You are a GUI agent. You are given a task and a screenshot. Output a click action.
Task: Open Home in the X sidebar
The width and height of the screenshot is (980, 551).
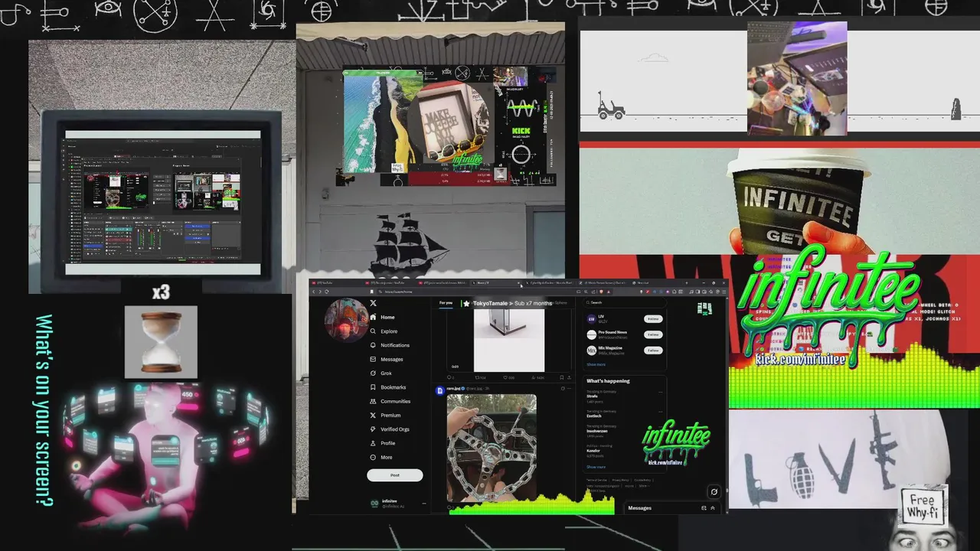click(382, 317)
